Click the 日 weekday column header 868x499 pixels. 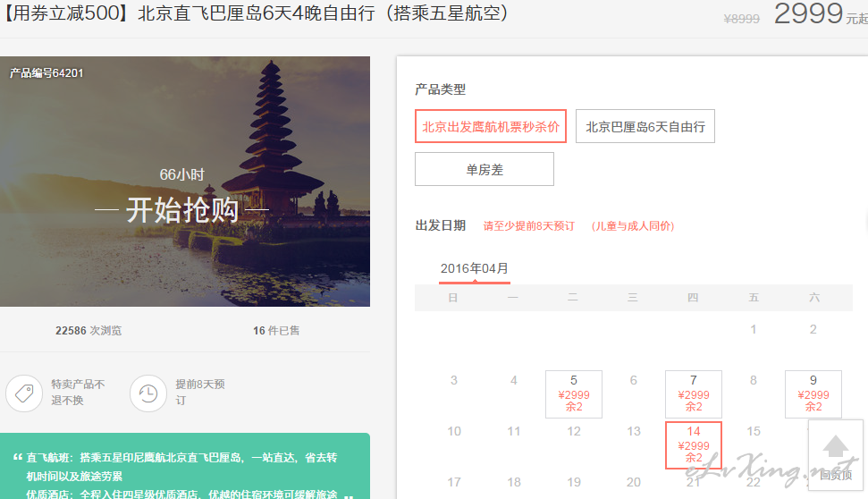pos(453,298)
